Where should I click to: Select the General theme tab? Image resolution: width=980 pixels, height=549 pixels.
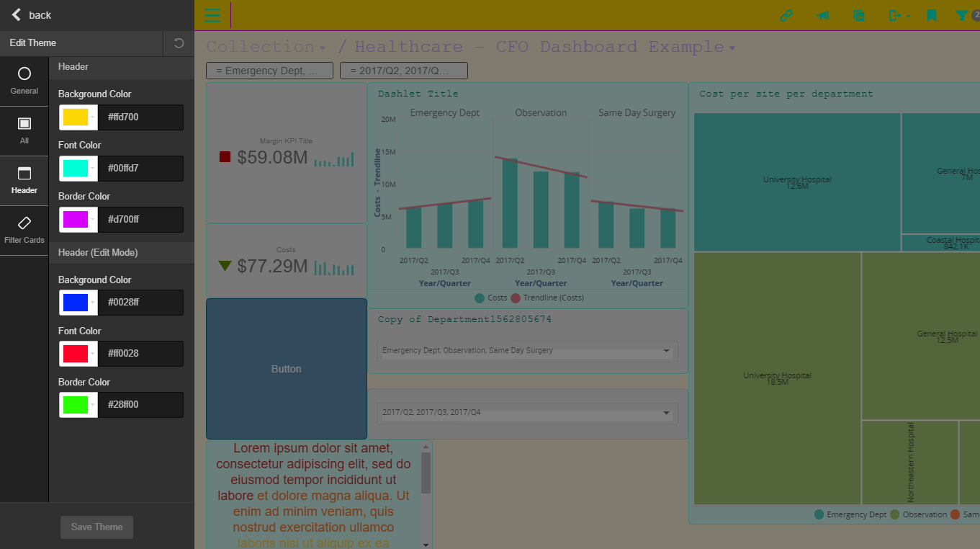click(x=24, y=81)
